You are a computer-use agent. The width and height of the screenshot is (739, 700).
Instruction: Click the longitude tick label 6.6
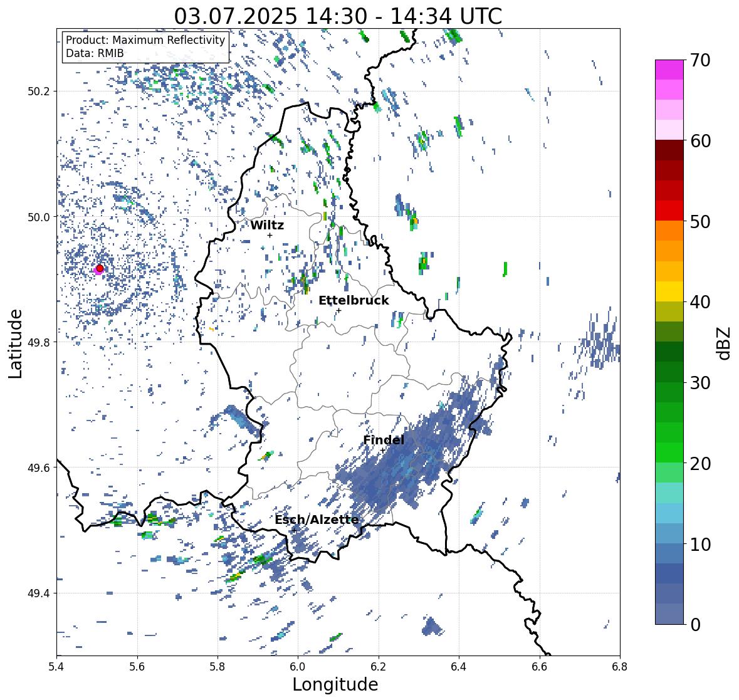(540, 666)
